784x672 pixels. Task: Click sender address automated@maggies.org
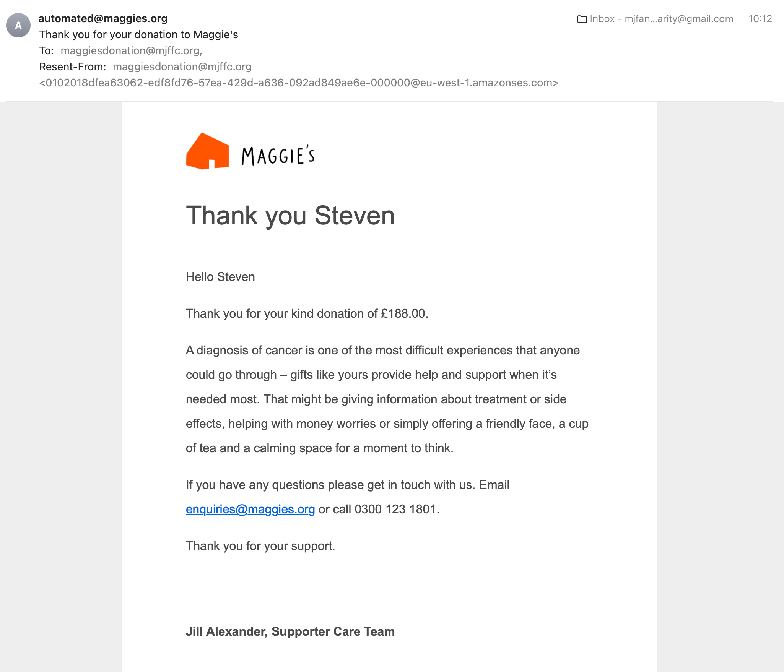pos(103,18)
